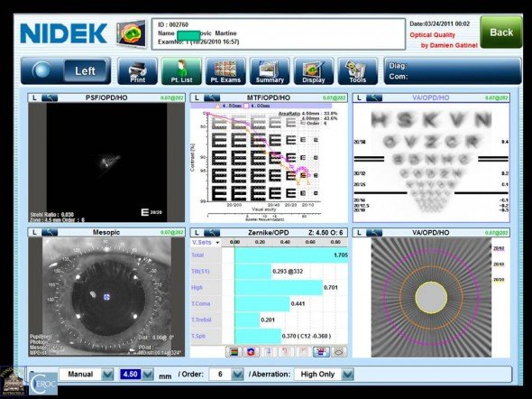Image resolution: width=532 pixels, height=399 pixels.
Task: Click the Date 03/24/2011 00:02 text
Action: point(440,23)
